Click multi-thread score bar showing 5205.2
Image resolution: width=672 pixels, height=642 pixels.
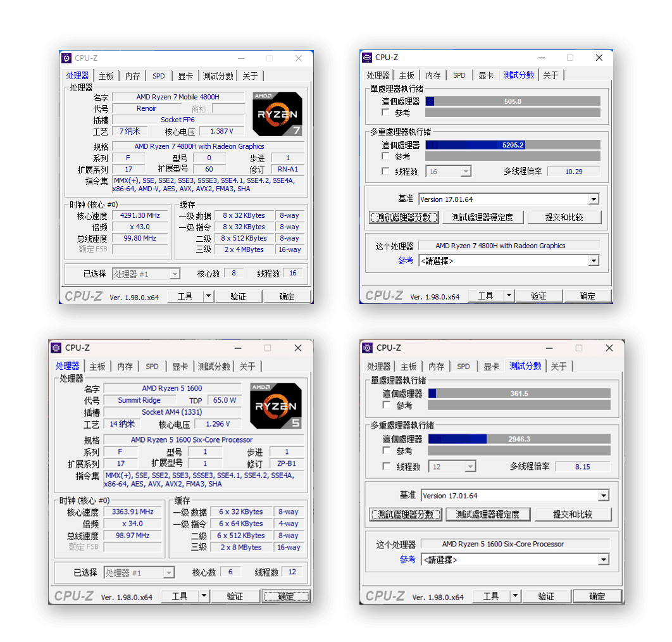pyautogui.click(x=513, y=145)
